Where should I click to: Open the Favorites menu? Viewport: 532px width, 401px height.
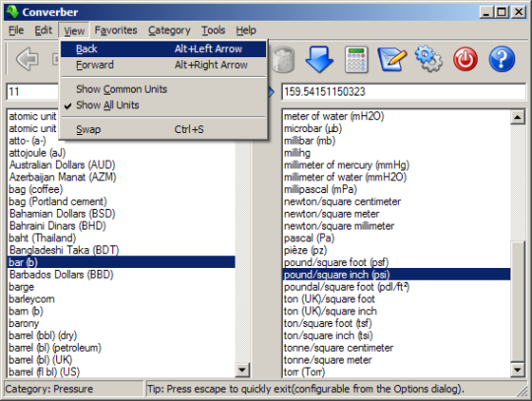tap(115, 31)
